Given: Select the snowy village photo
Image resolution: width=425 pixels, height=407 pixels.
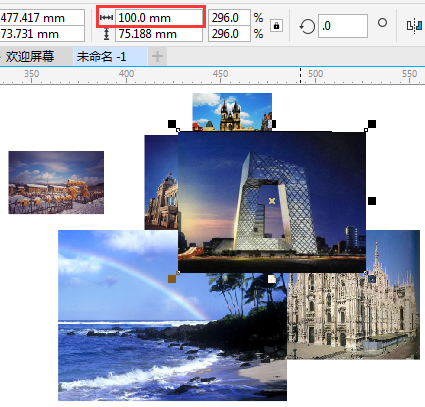Looking at the screenshot, I should (x=56, y=182).
